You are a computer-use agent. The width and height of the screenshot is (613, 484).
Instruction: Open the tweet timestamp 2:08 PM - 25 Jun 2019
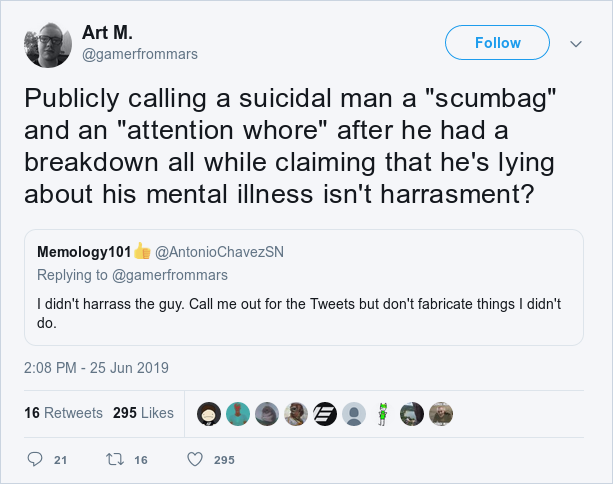(x=96, y=368)
